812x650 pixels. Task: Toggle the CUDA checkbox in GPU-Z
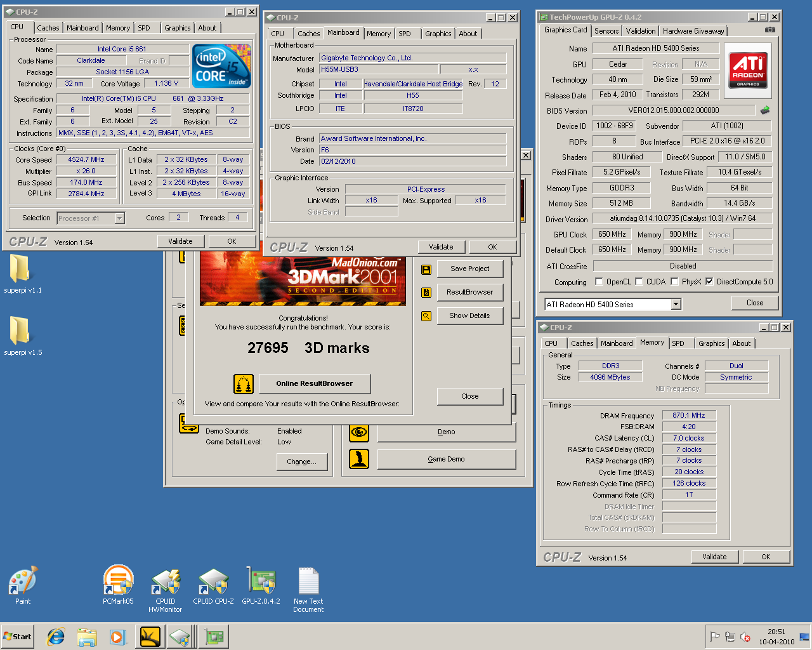pyautogui.click(x=639, y=282)
